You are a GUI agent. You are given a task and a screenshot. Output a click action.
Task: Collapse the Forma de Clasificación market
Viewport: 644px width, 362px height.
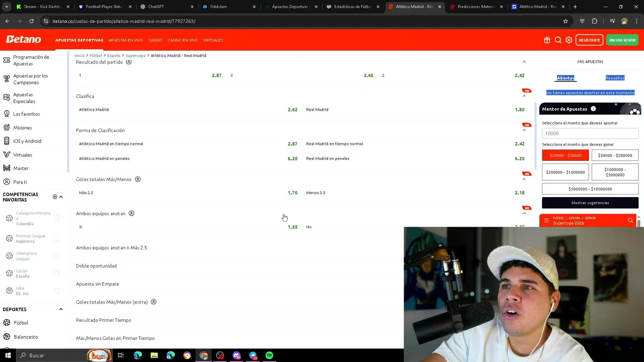pos(524,130)
